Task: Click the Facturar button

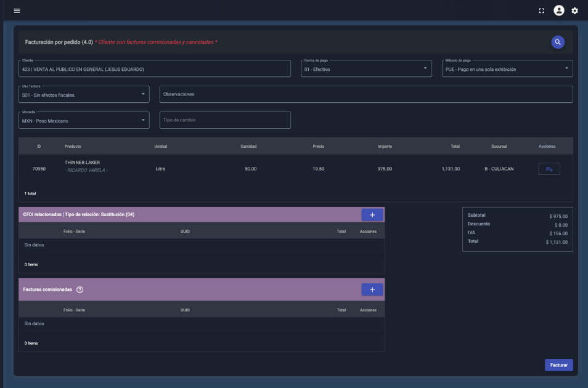Action: click(x=558, y=365)
